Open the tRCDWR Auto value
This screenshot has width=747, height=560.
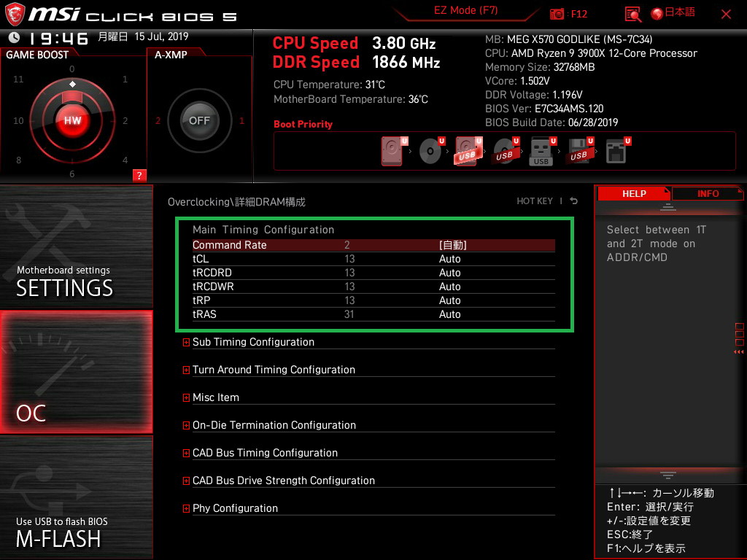(449, 286)
